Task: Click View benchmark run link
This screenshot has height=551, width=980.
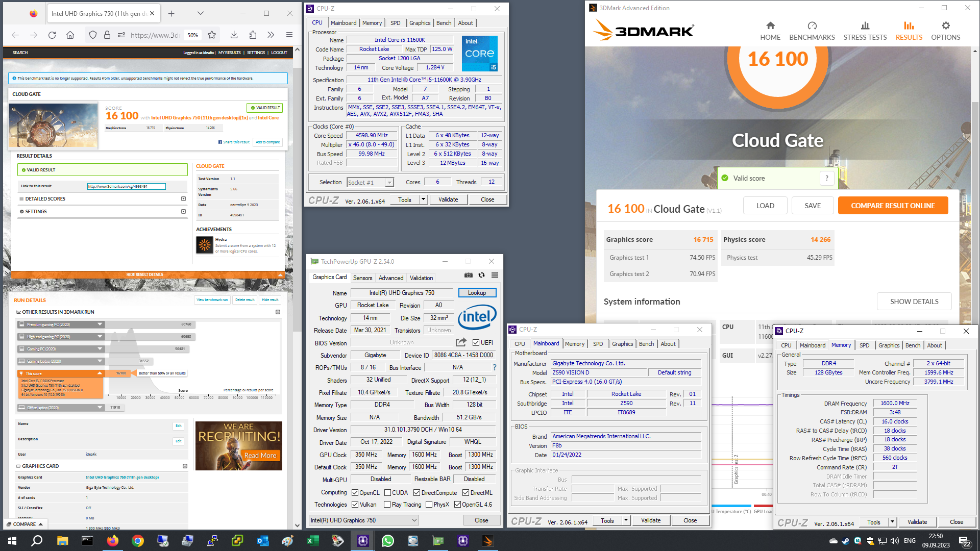Action: pyautogui.click(x=212, y=300)
